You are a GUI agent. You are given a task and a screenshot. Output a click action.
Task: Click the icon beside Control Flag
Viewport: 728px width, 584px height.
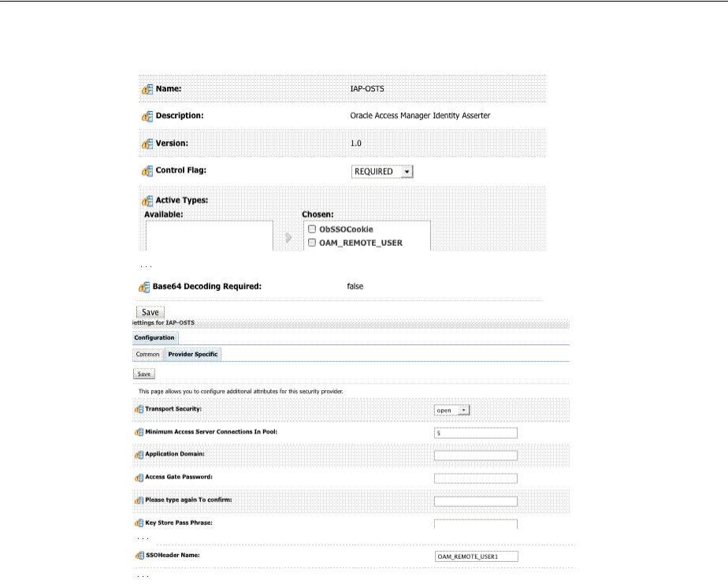pos(147,170)
